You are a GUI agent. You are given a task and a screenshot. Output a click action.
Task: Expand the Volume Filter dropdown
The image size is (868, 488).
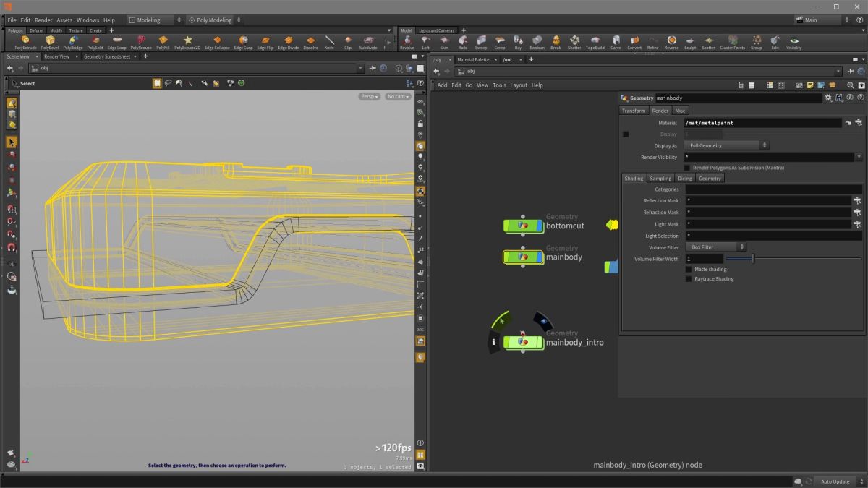coord(715,247)
